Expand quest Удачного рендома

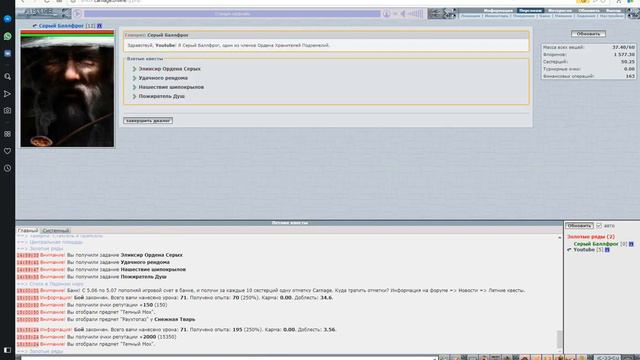click(134, 78)
